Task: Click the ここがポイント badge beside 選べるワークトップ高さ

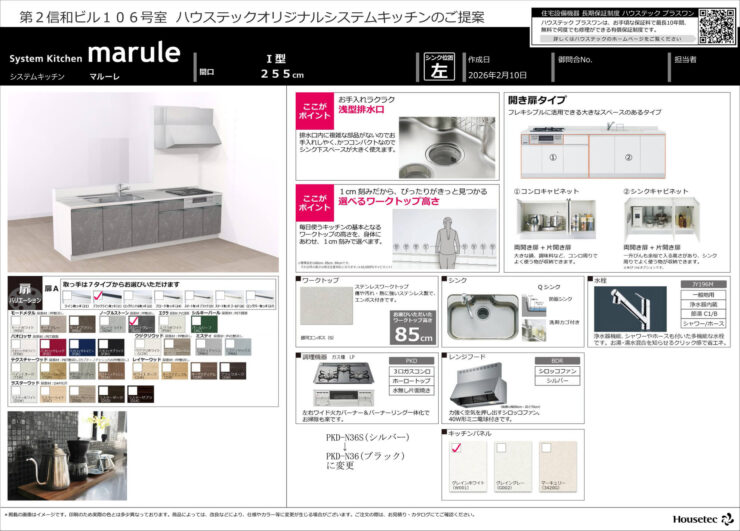Action: 314,203
